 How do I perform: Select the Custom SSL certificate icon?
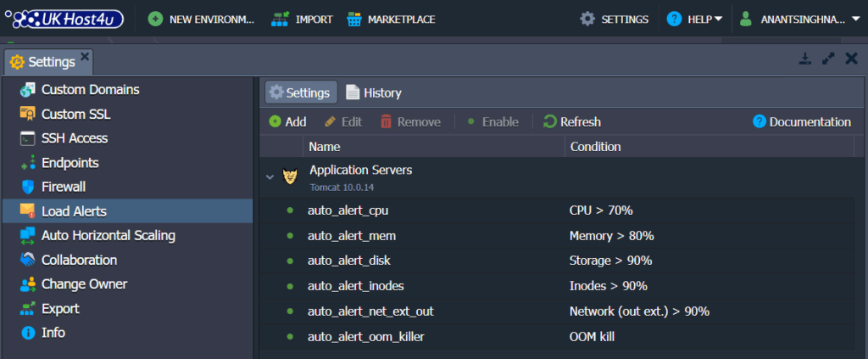click(27, 114)
